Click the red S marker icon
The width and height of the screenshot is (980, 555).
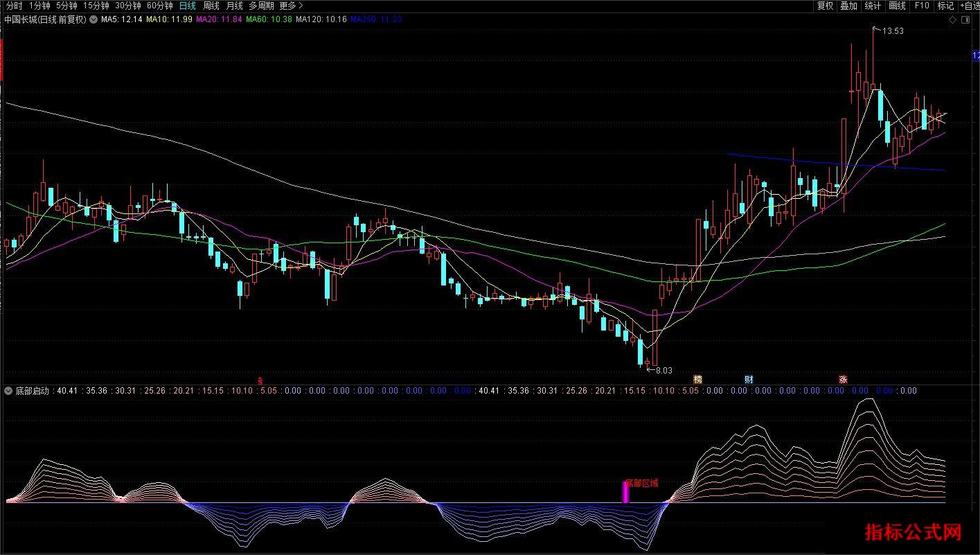pos(260,380)
